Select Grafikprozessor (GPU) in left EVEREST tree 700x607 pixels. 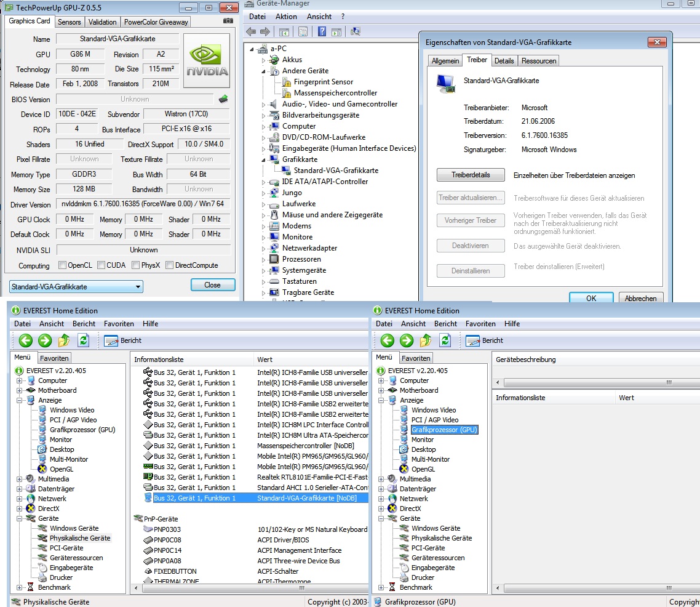[x=82, y=430]
